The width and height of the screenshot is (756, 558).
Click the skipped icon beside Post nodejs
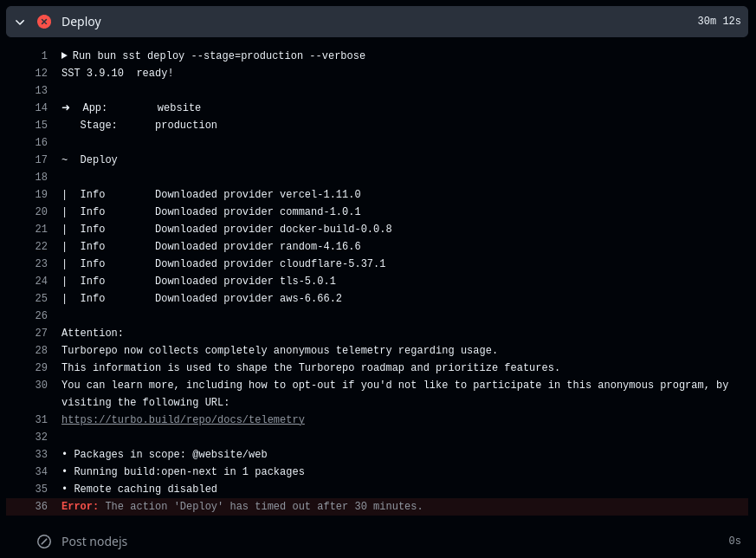pos(44,542)
